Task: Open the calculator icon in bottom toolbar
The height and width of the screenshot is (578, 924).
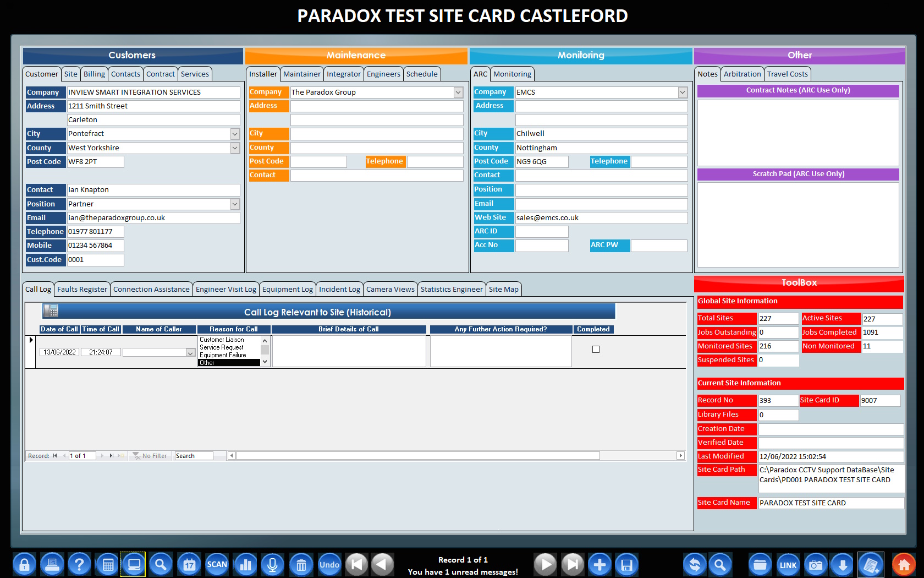Action: [107, 564]
